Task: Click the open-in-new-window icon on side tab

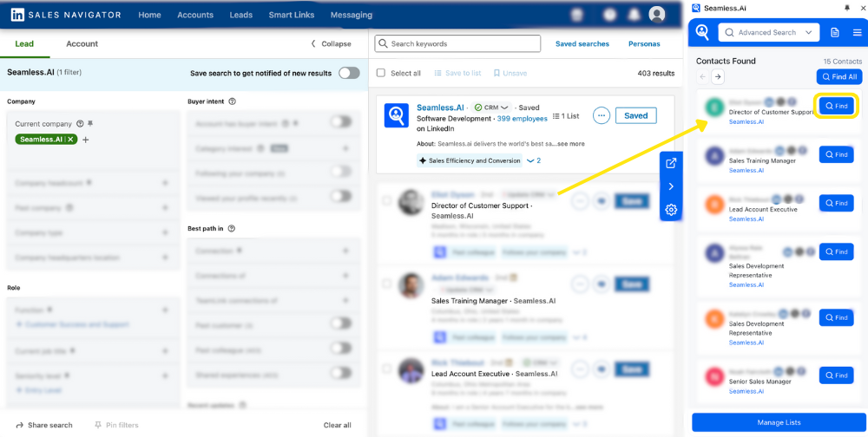Action: [671, 163]
